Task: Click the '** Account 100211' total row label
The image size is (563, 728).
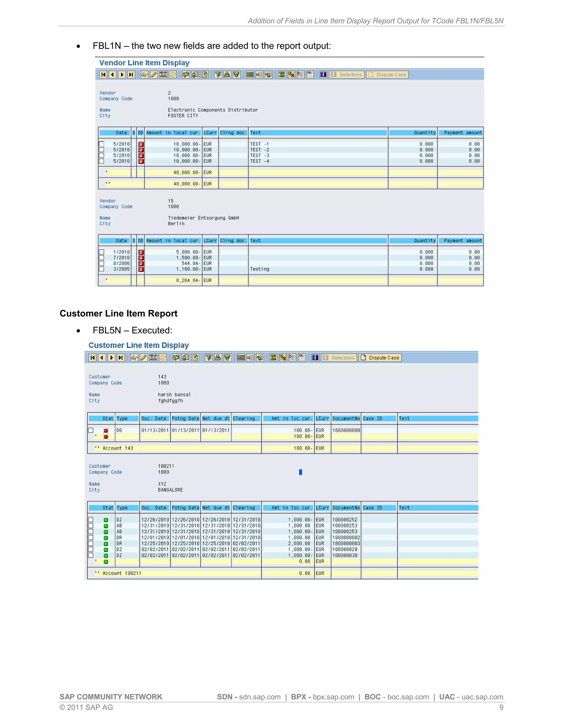Action: pyautogui.click(x=118, y=573)
